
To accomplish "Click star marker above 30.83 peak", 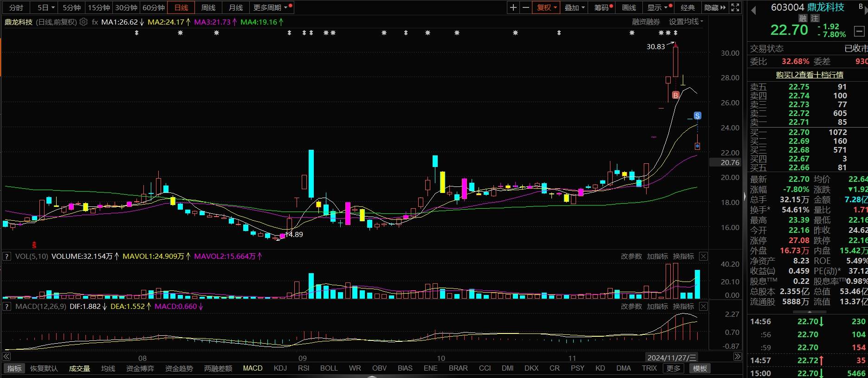I will tap(675, 33).
